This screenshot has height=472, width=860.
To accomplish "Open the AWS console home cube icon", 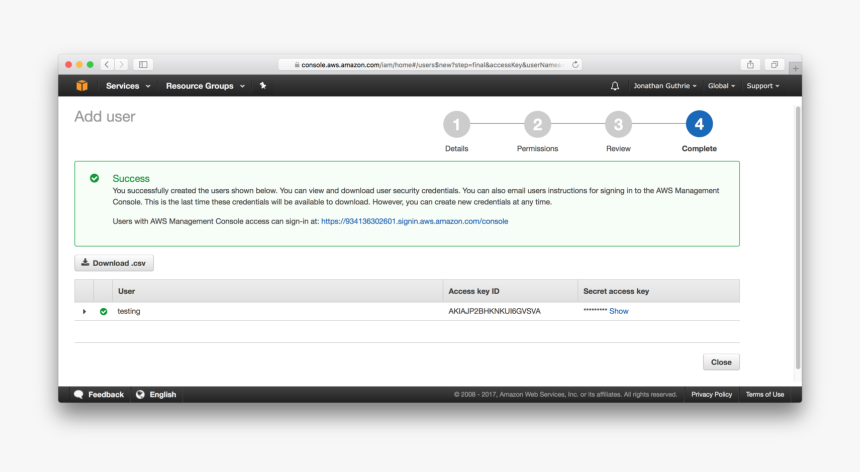I will [x=82, y=86].
